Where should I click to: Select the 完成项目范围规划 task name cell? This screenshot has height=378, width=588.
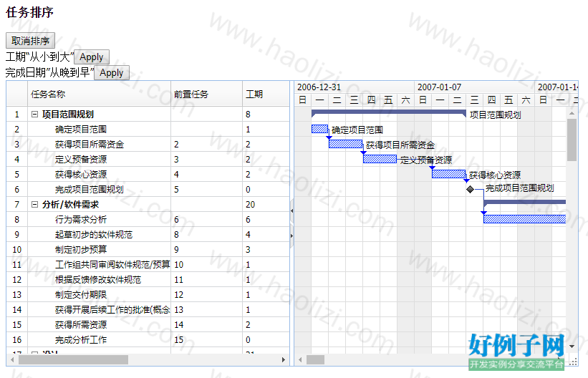click(99, 190)
